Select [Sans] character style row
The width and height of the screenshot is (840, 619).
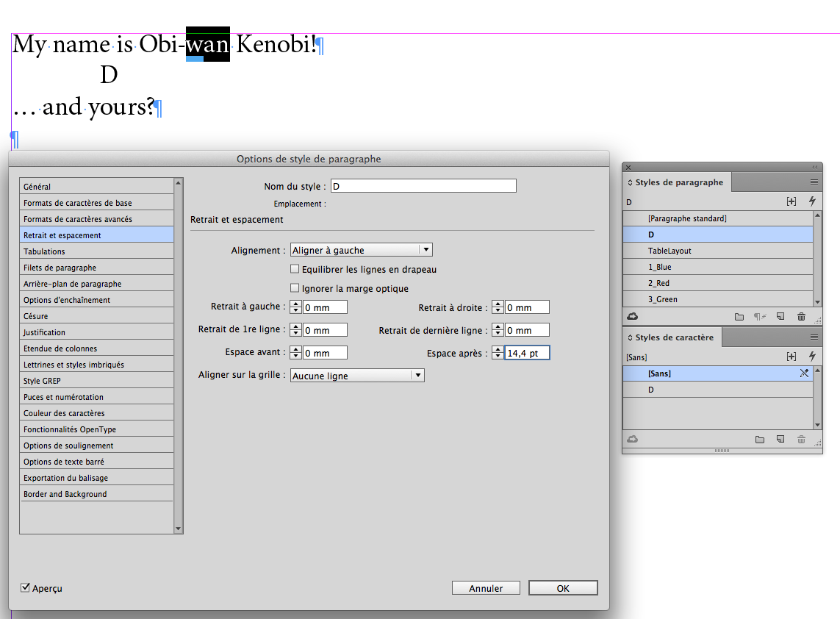click(718, 373)
